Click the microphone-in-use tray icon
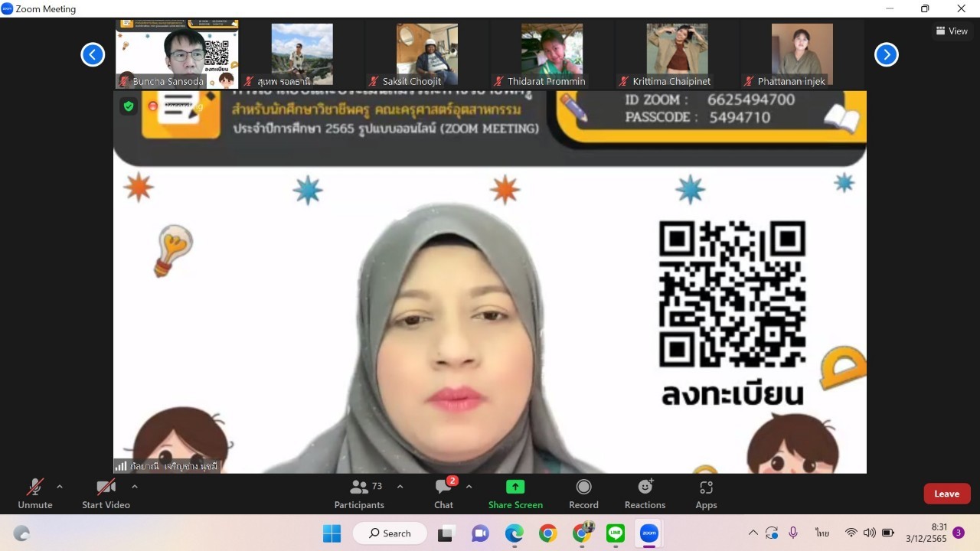 click(793, 533)
